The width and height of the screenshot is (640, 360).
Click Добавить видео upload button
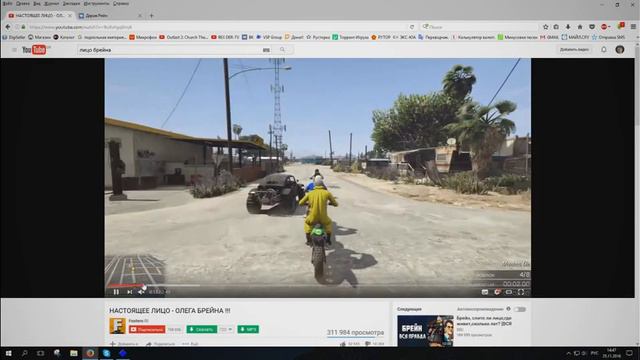pos(574,50)
